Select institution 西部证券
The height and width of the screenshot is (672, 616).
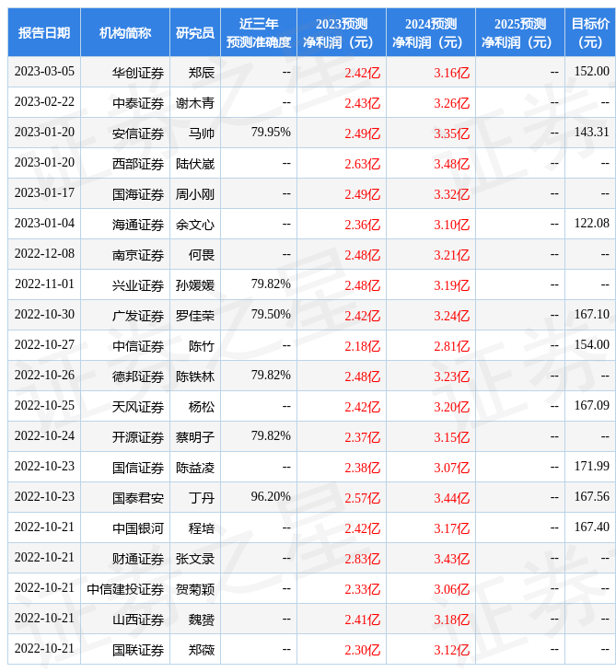click(x=138, y=164)
